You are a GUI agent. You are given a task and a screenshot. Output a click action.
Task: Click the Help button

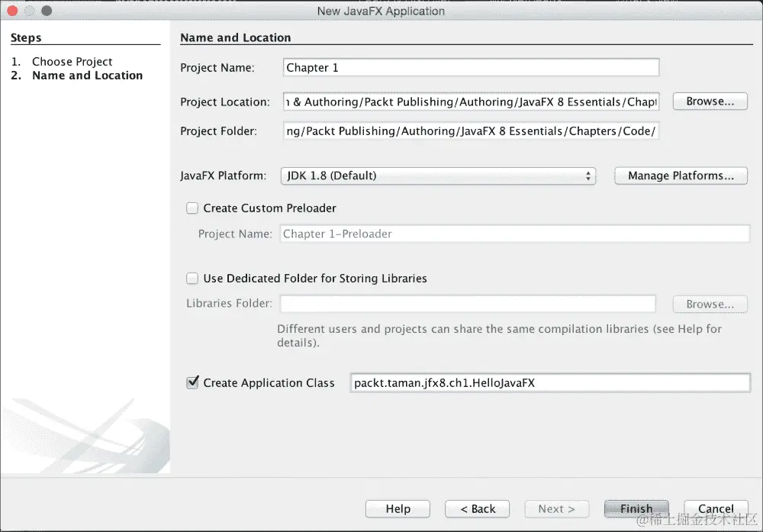coord(398,509)
